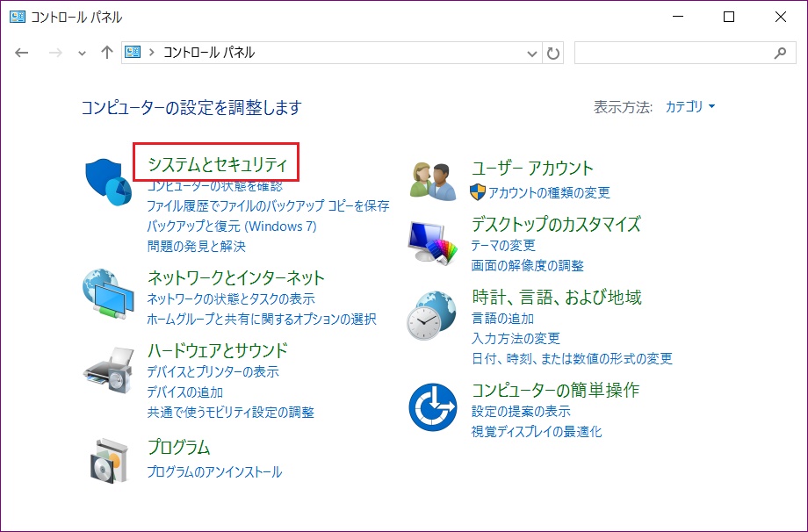The image size is (808, 532).
Task: Click the Ease of Access circular icon
Action: pos(433,406)
